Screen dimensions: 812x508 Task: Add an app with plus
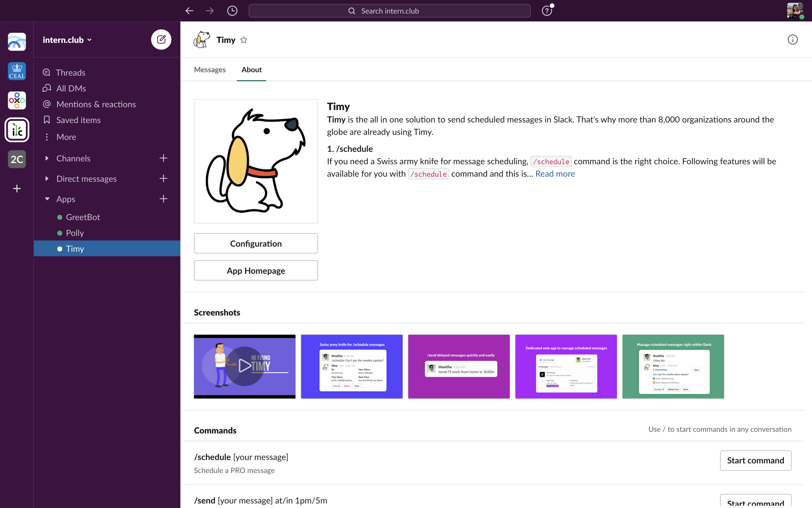coord(164,199)
